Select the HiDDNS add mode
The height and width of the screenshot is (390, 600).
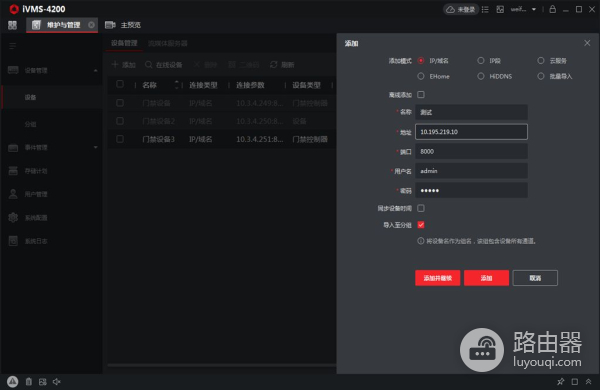[x=481, y=76]
